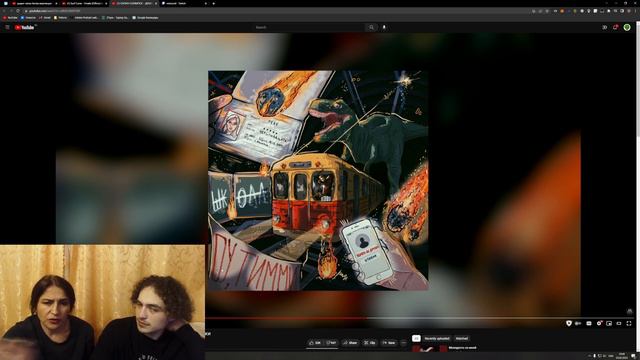
Task: Open the first suggested video thumbnail
Action: coord(429,349)
